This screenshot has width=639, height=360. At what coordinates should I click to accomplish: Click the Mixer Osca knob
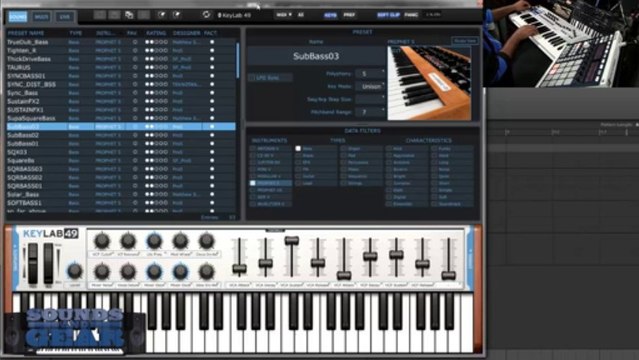(154, 272)
